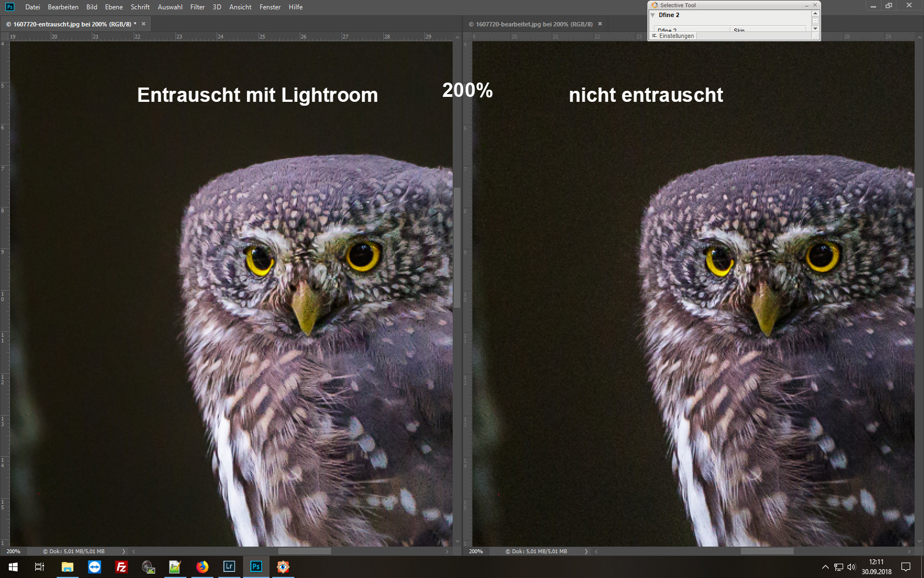The width and height of the screenshot is (924, 578).
Task: Click the right document's horizontal scrollbar thumb
Action: (x=767, y=551)
